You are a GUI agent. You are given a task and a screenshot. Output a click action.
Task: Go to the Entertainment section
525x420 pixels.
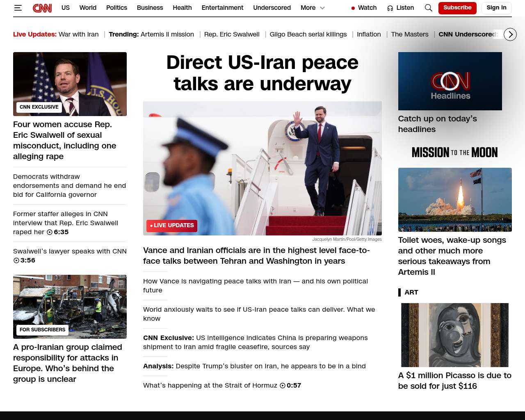tap(222, 8)
